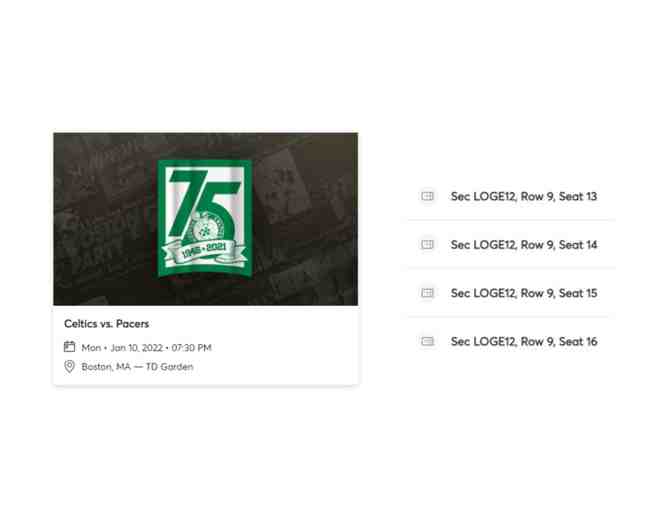Image resolution: width=672 pixels, height=510 pixels.
Task: Click the location pin icon near Boston
Action: pos(69,366)
